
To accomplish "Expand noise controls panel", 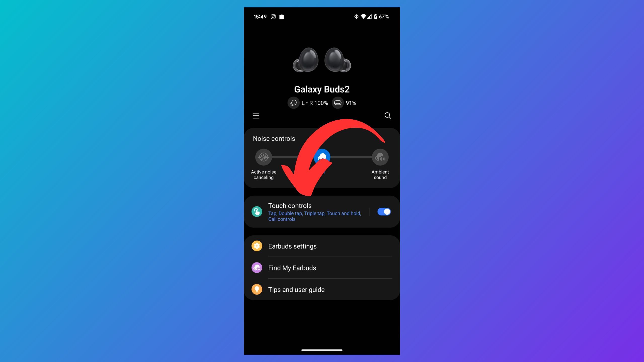I will 274,138.
